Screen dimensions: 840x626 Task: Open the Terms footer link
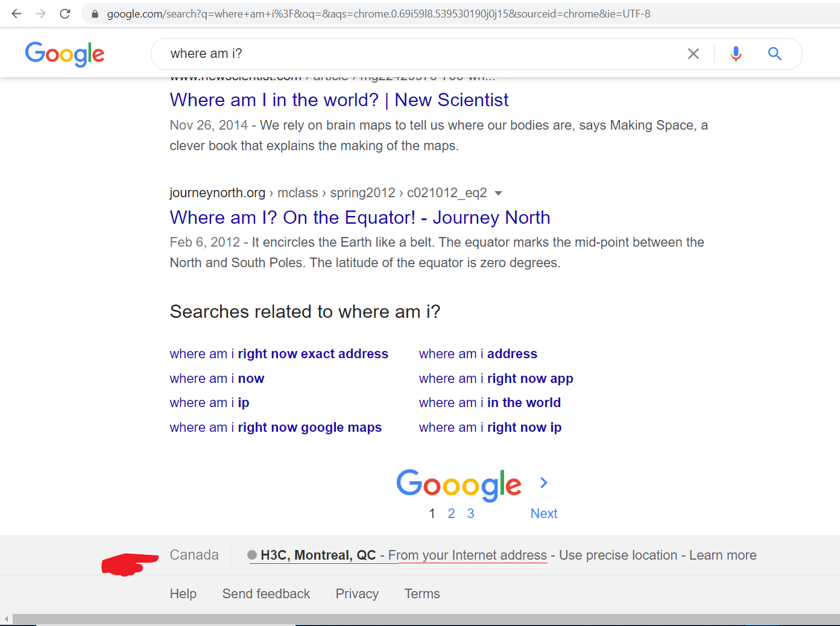point(422,594)
